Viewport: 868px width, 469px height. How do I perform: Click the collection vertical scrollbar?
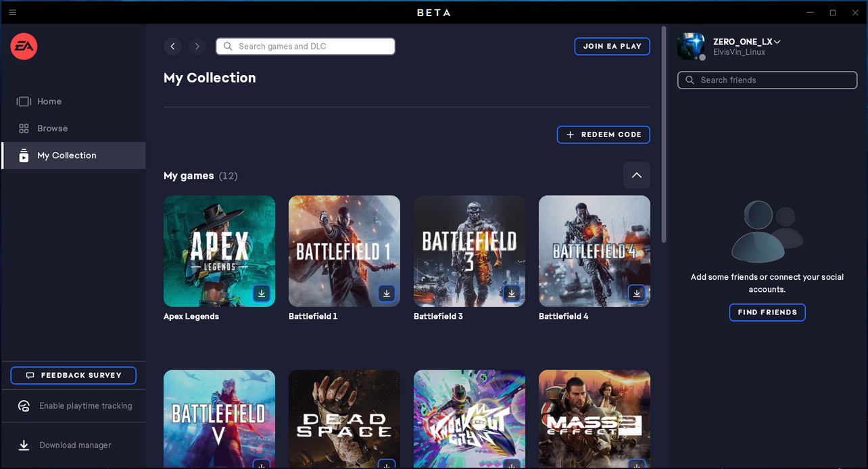pyautogui.click(x=664, y=135)
